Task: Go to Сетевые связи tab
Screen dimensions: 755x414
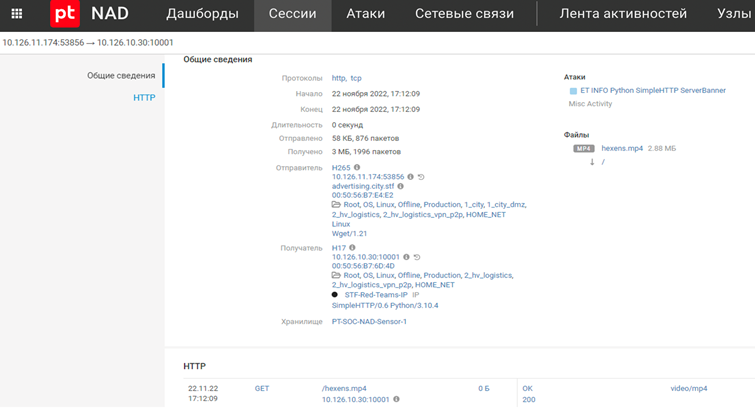Action: point(464,13)
